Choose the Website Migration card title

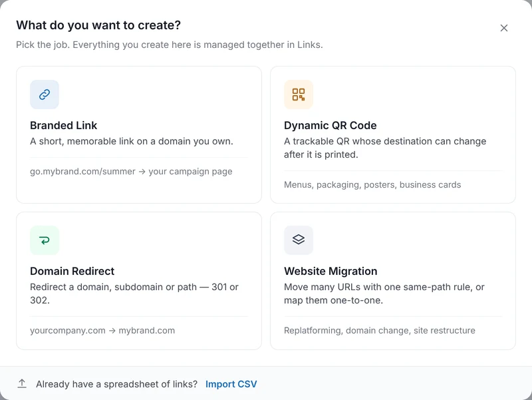click(x=331, y=271)
